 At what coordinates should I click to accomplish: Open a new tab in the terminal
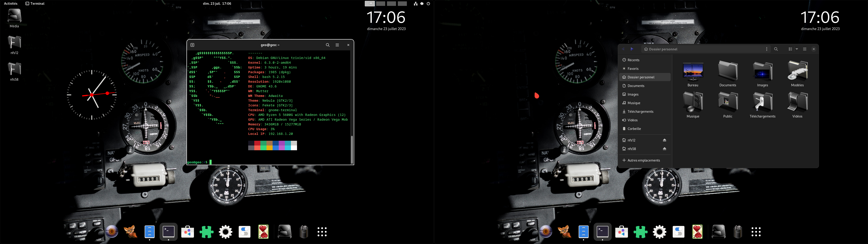pos(192,45)
